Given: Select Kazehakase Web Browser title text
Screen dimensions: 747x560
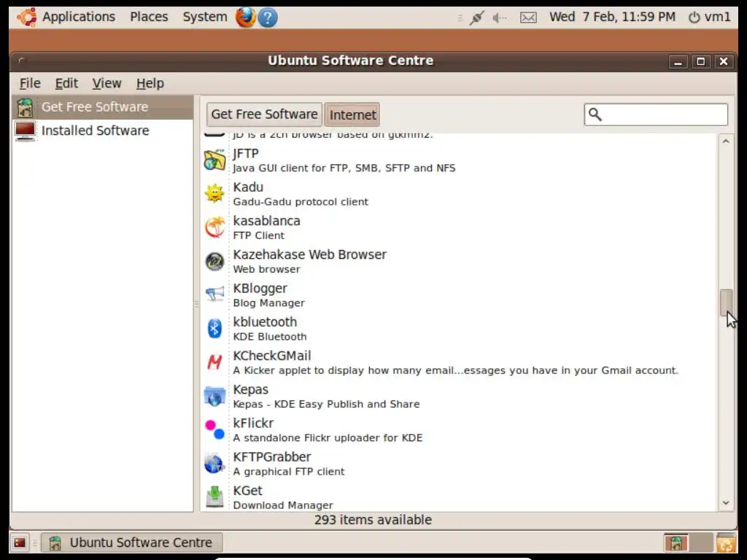Looking at the screenshot, I should pos(309,254).
